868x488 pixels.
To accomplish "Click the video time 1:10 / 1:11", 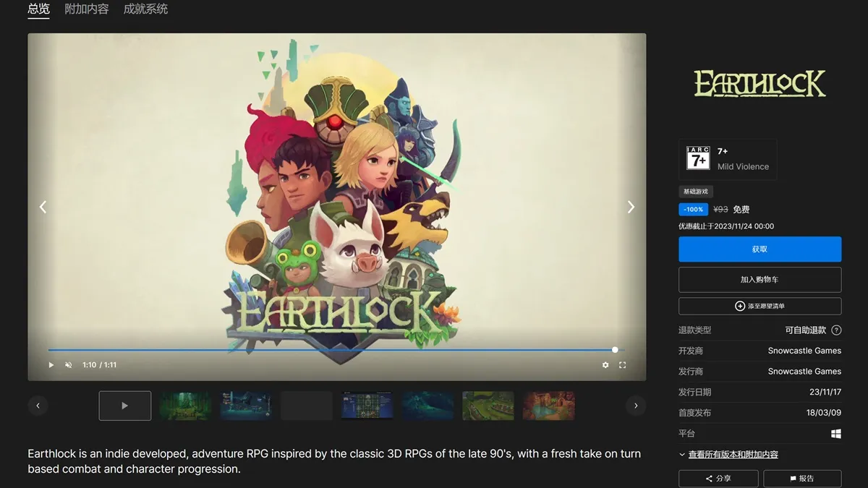I will pos(100,365).
